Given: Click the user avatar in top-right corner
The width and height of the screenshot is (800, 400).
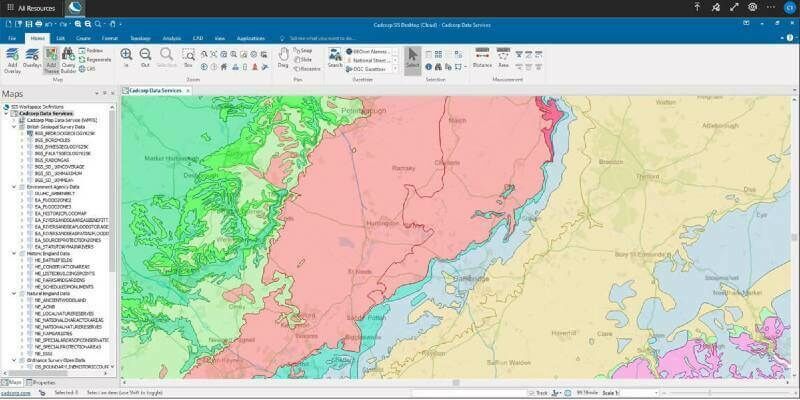Looking at the screenshot, I should point(789,7).
